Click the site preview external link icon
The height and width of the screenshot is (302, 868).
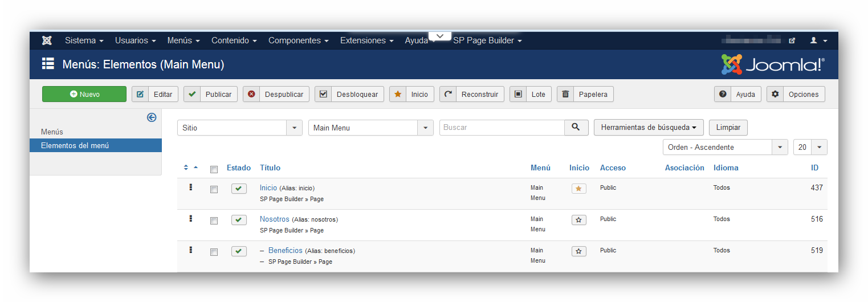[x=792, y=40]
